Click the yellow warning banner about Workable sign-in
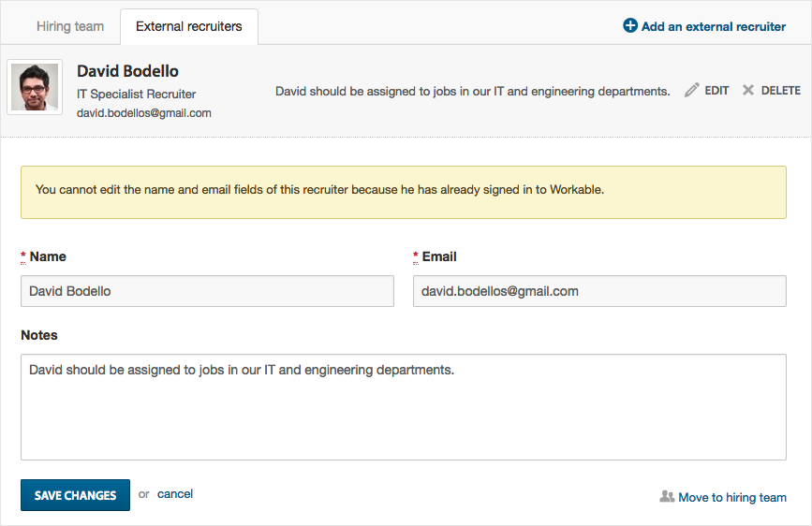Viewport: 812px width, 526px height. [x=404, y=192]
